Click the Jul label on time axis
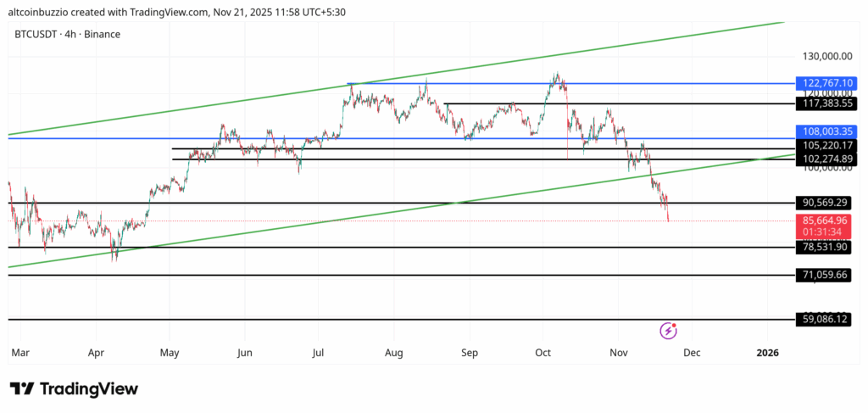Screen dimensions: 868x413 319,352
